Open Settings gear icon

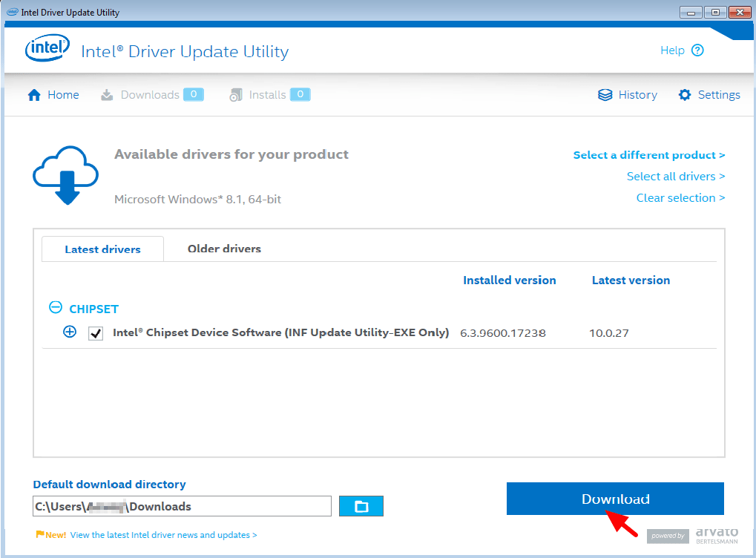pyautogui.click(x=685, y=95)
